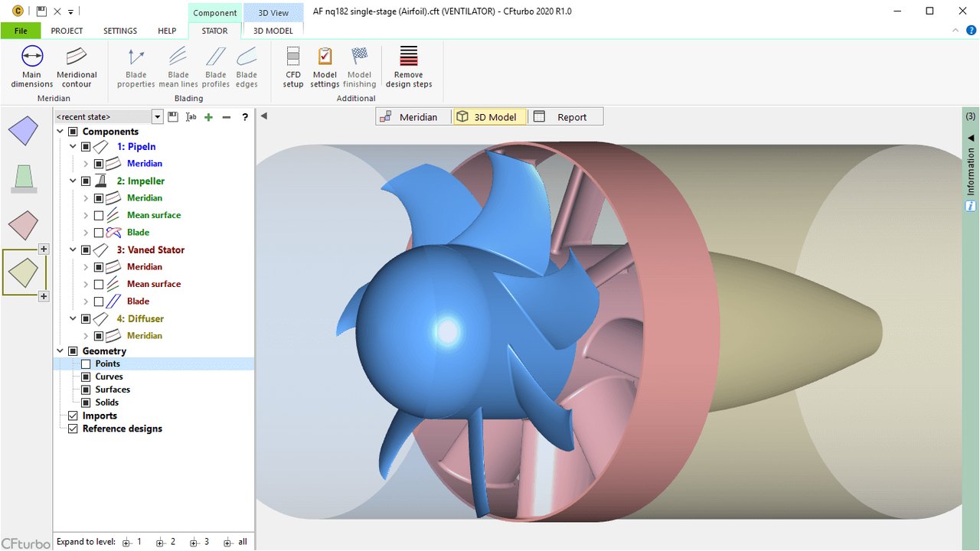
Task: Expand tree to all levels
Action: pos(236,542)
